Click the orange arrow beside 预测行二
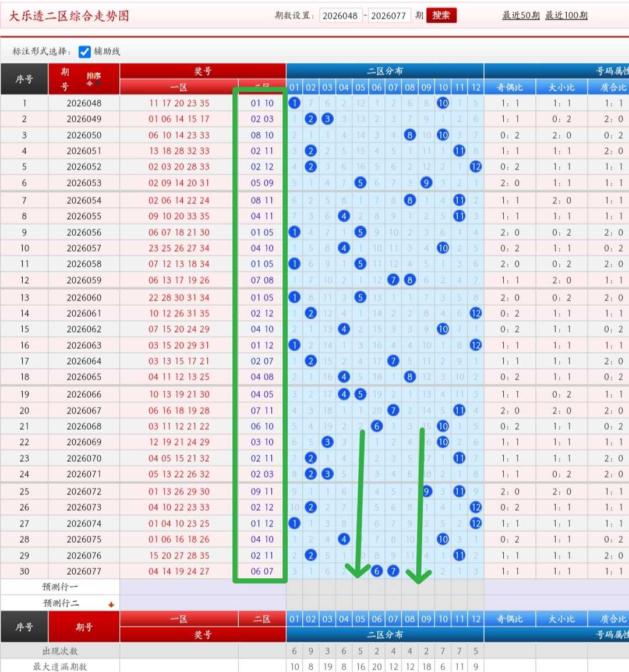Viewport: 629px width, 672px height. click(x=111, y=604)
